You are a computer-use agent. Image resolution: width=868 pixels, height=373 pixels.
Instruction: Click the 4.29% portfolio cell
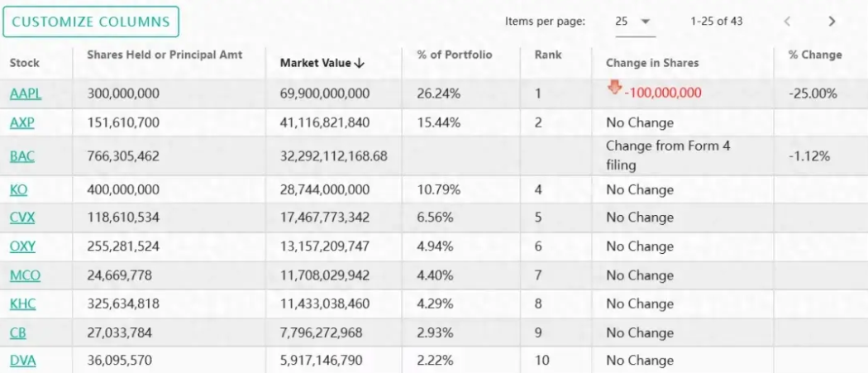click(435, 304)
